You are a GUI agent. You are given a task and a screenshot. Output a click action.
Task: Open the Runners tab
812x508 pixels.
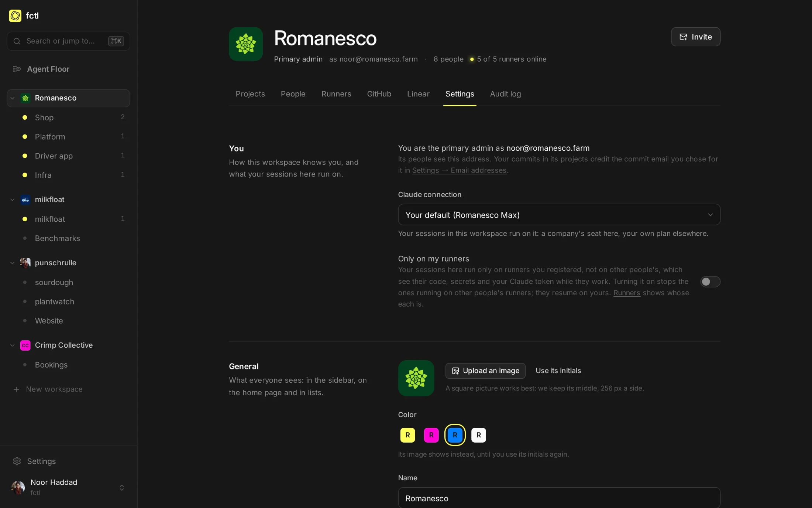[x=336, y=94]
